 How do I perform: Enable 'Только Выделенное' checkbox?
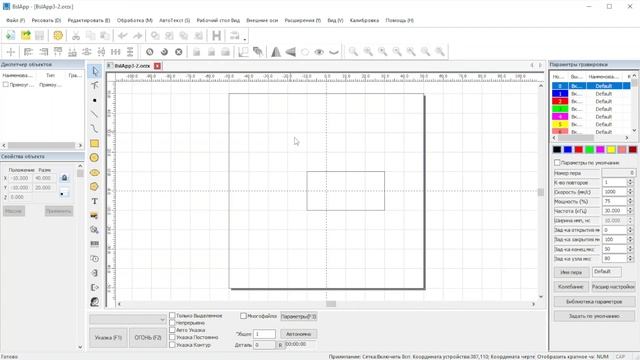coord(172,316)
